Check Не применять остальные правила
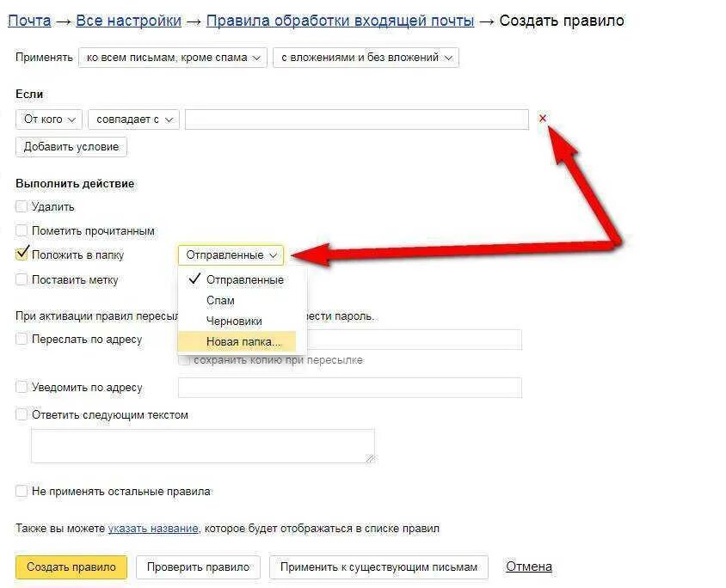Screen dimensions: 726x588 pyautogui.click(x=22, y=491)
